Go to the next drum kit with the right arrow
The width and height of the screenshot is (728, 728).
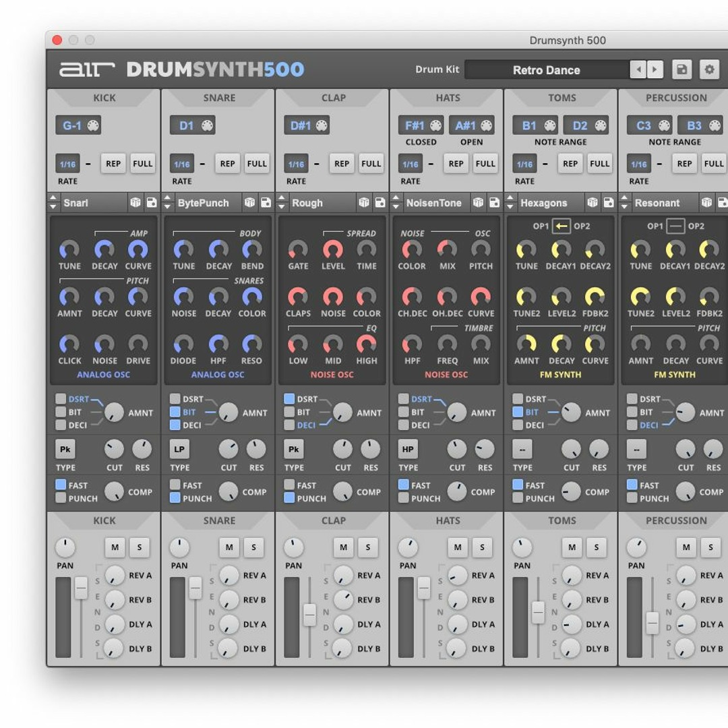(x=655, y=69)
